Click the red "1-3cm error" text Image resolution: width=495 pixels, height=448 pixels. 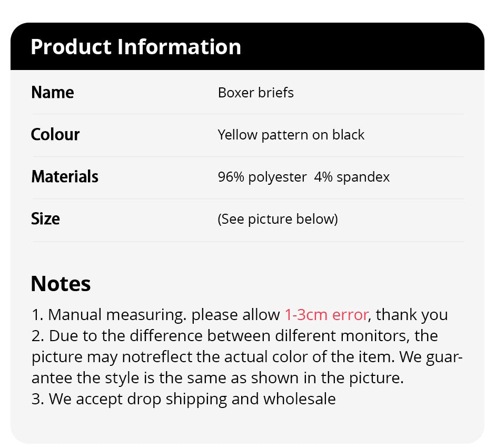326,315
